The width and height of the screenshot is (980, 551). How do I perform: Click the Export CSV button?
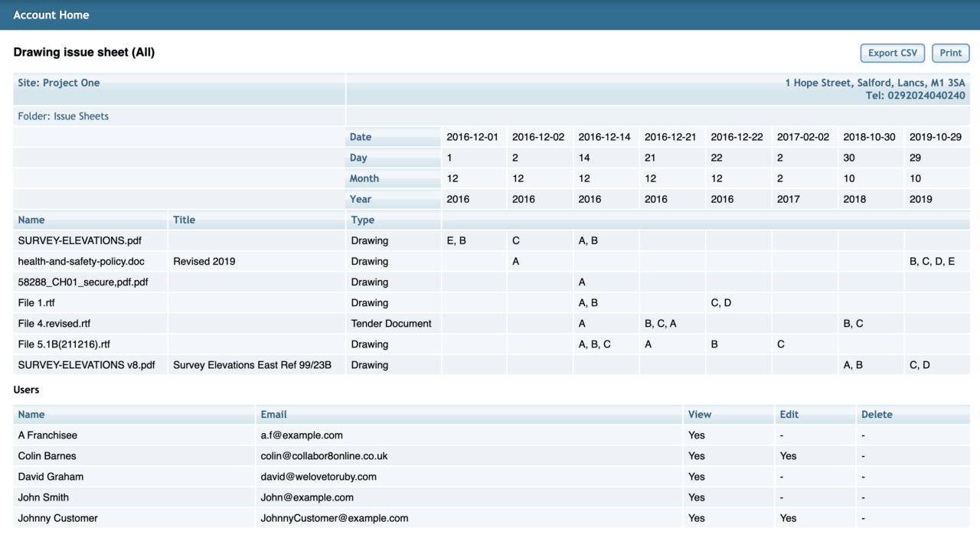tap(892, 53)
